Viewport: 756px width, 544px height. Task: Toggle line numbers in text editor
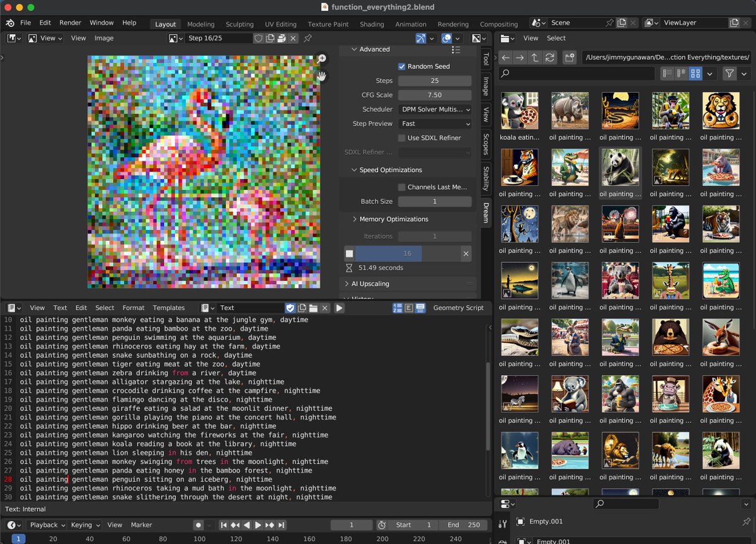(398, 308)
